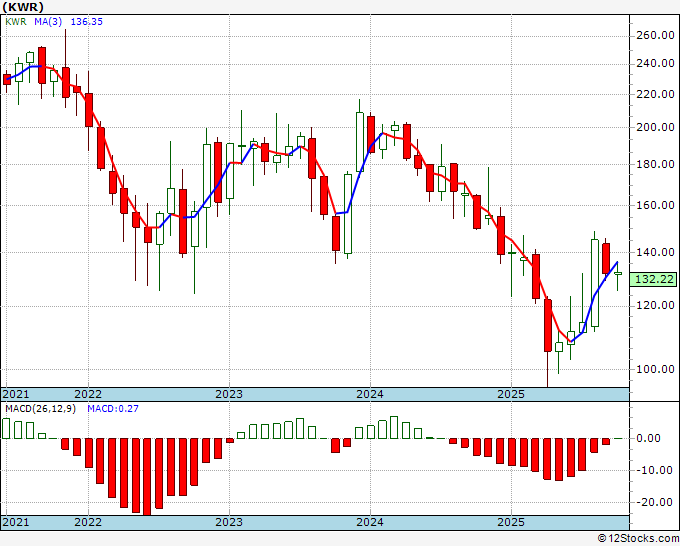
Task: Click 2021 on the MACD panel timeline
Action: click(16, 522)
